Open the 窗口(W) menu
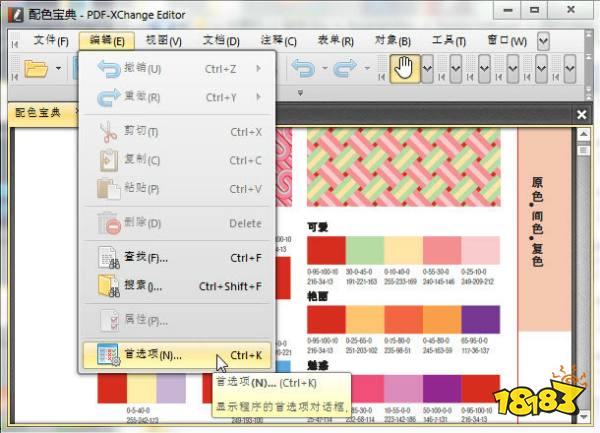 (x=506, y=41)
